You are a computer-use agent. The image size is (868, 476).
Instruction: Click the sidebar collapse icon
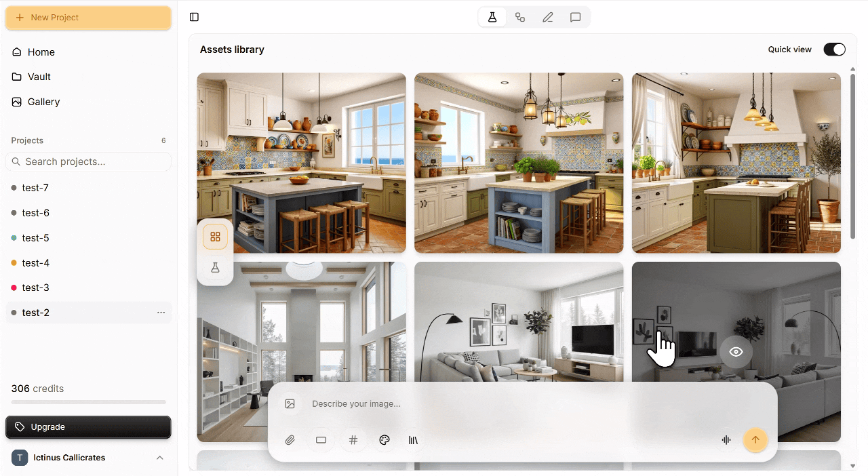pos(195,17)
